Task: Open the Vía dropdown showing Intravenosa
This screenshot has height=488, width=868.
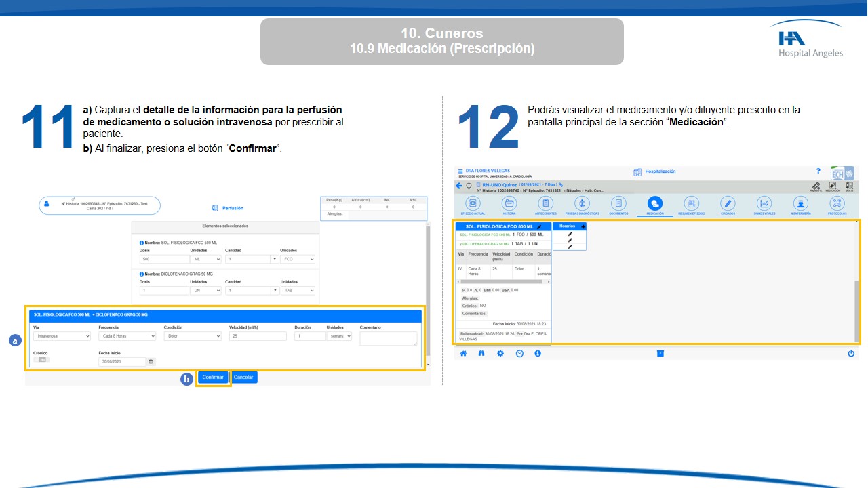Action: pos(62,336)
